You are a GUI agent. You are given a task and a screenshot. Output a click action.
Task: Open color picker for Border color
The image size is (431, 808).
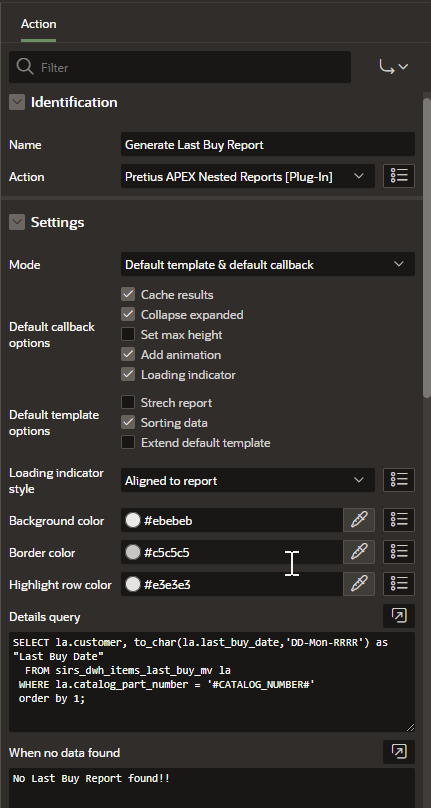(x=359, y=552)
